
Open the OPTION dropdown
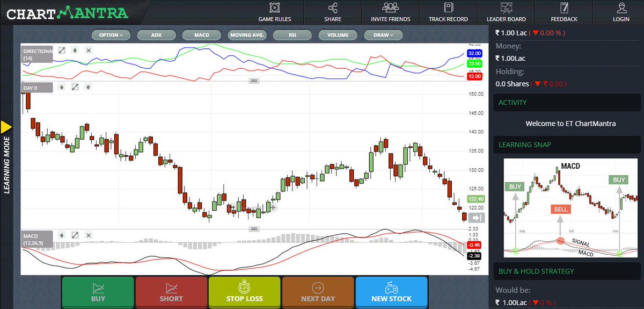pos(111,35)
